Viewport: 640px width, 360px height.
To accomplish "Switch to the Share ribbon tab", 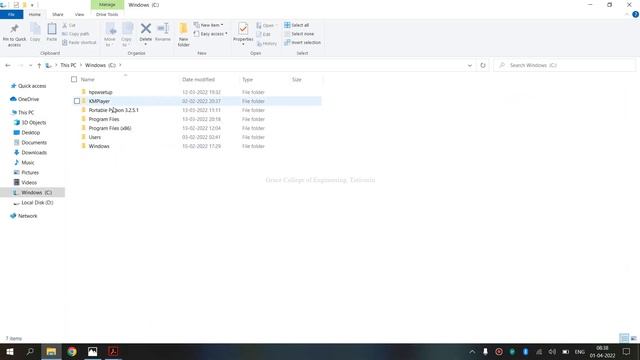I will [x=58, y=14].
